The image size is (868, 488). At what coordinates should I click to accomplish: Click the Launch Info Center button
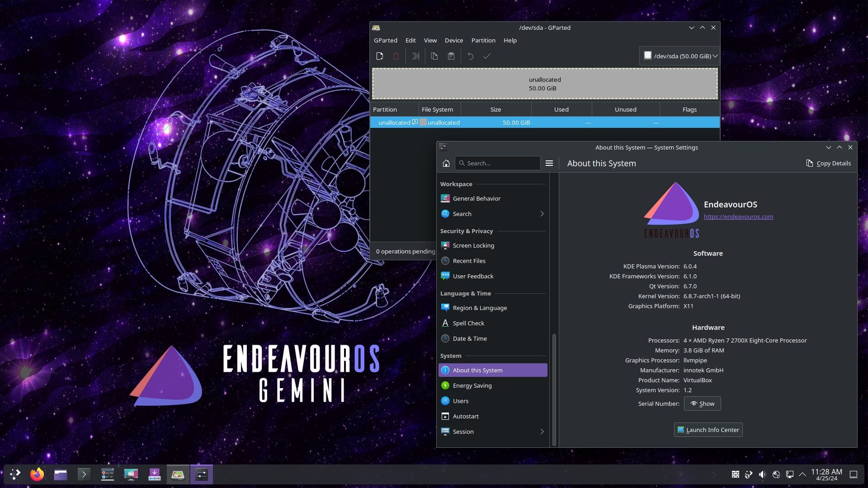pos(708,430)
